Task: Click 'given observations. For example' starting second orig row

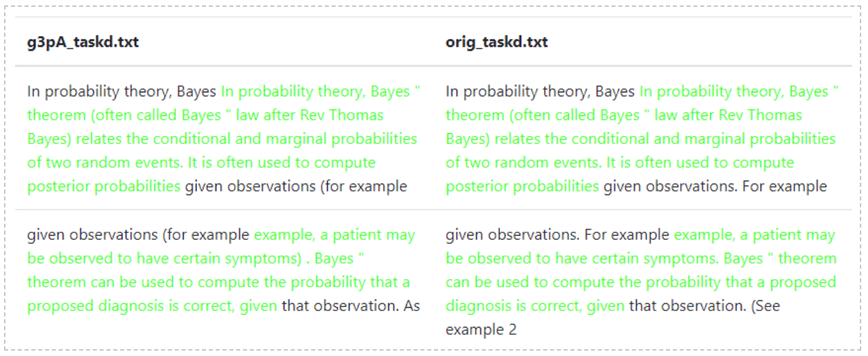Action: [x=557, y=235]
